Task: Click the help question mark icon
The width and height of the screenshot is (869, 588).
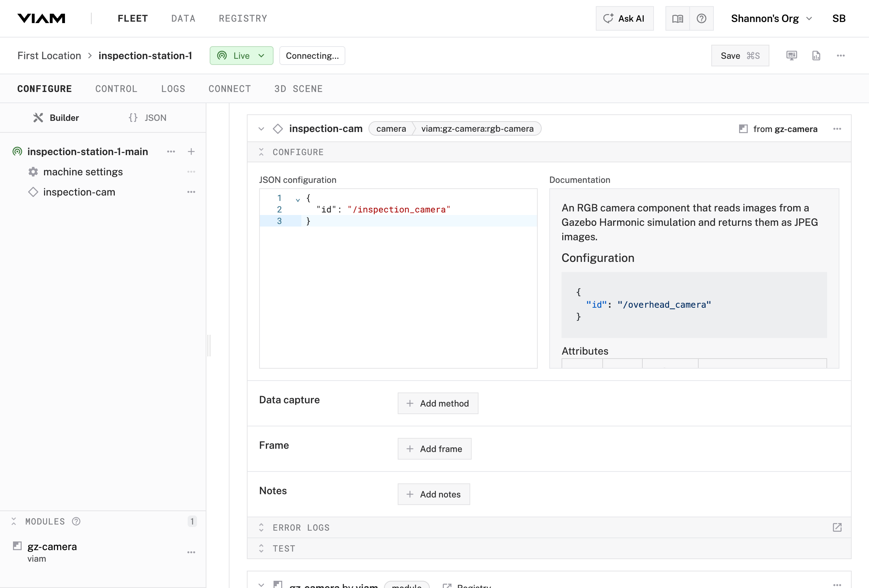Action: pos(701,18)
